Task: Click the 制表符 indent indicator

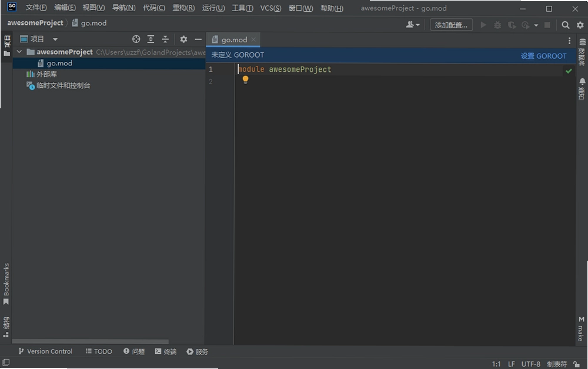Action: 557,364
